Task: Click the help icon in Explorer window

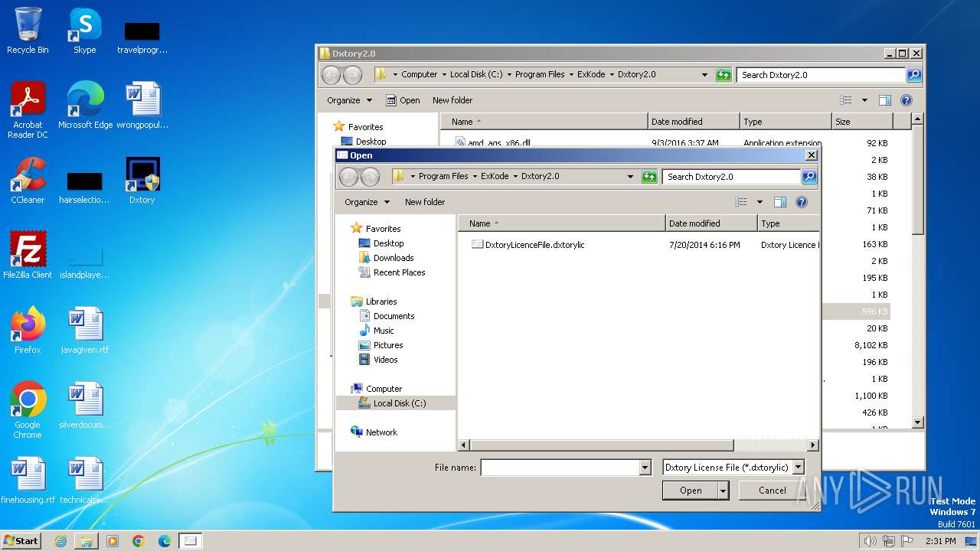Action: coord(906,100)
